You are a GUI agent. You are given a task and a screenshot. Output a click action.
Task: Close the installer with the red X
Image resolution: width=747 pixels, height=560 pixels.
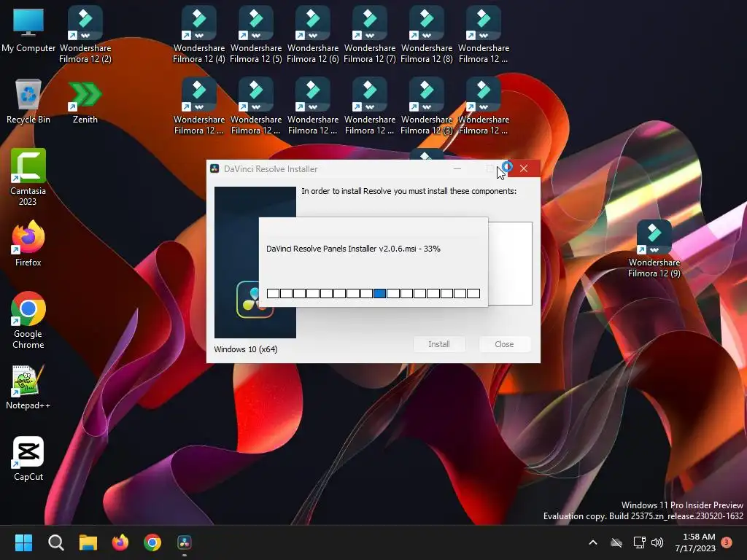(x=524, y=168)
